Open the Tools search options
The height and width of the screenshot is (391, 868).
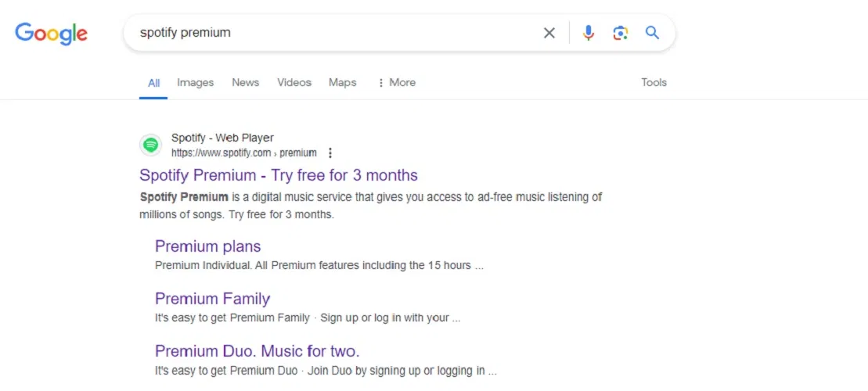(654, 82)
